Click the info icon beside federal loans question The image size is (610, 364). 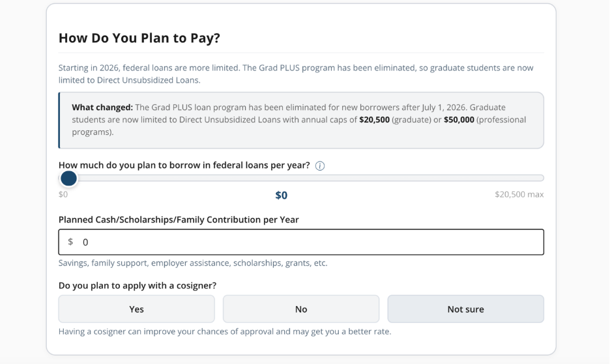[320, 166]
